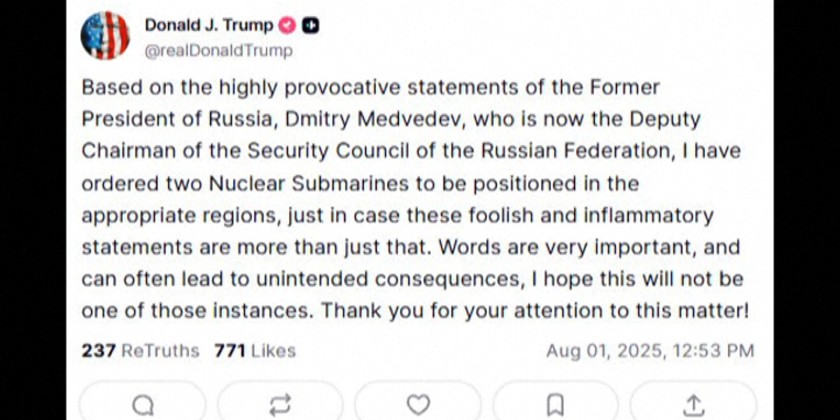
Task: Bookmark this post
Action: (555, 404)
